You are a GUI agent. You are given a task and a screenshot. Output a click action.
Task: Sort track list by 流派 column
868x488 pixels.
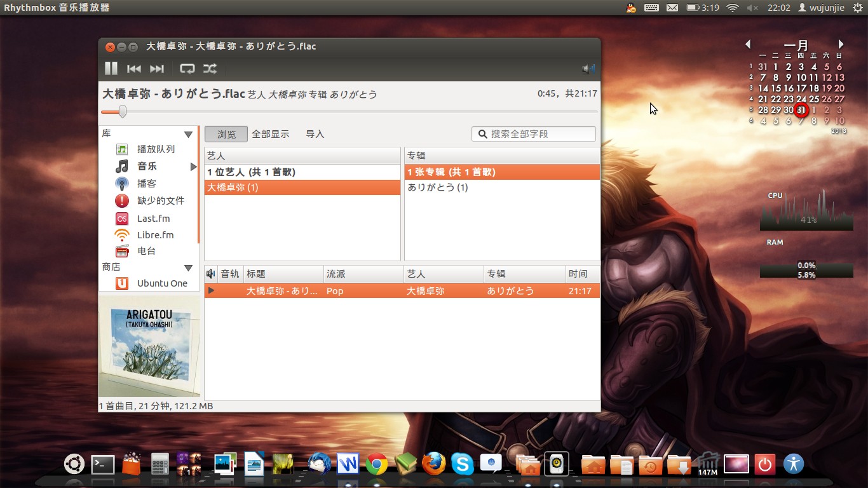point(364,274)
